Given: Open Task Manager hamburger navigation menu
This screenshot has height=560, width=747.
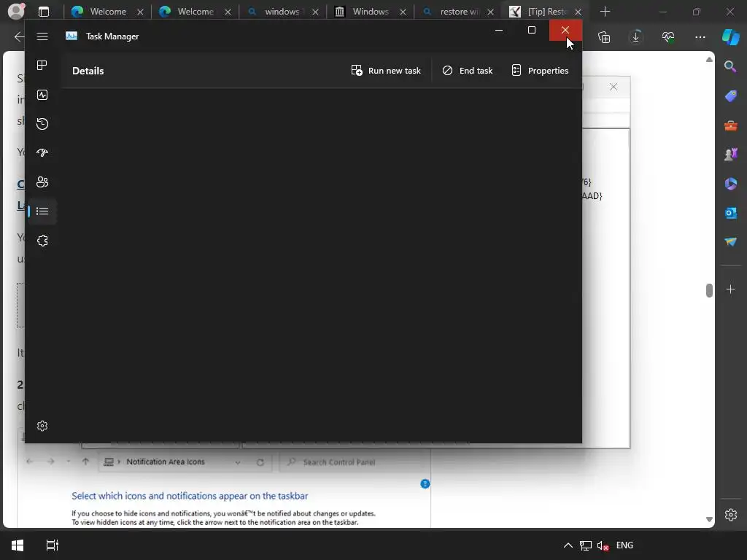Looking at the screenshot, I should [42, 36].
